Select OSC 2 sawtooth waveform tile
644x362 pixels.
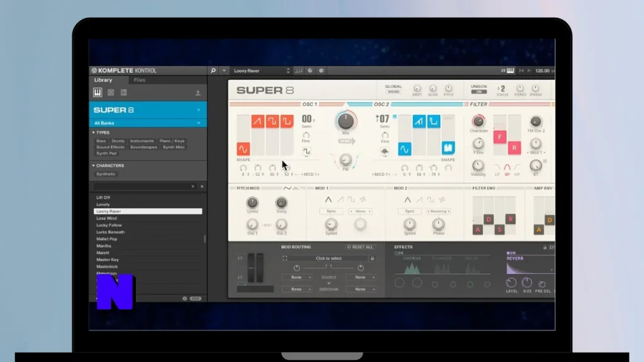(x=419, y=121)
